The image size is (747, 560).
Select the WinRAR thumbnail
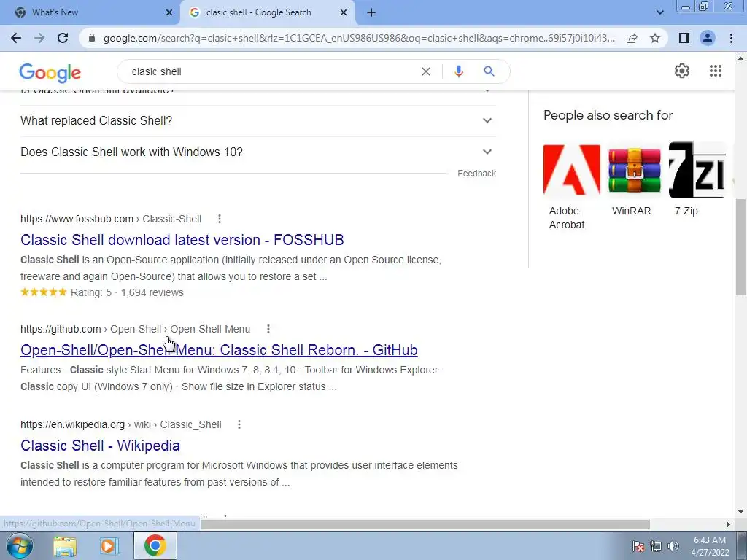635,170
